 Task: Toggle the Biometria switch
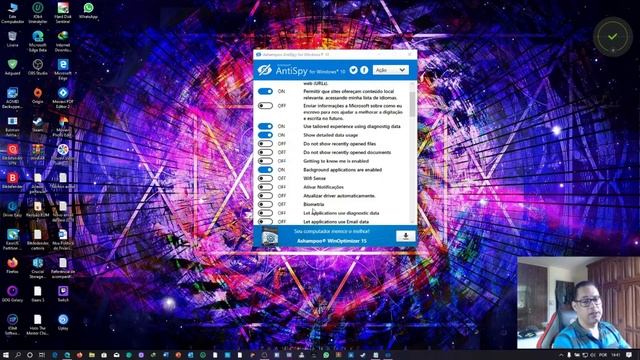265,204
